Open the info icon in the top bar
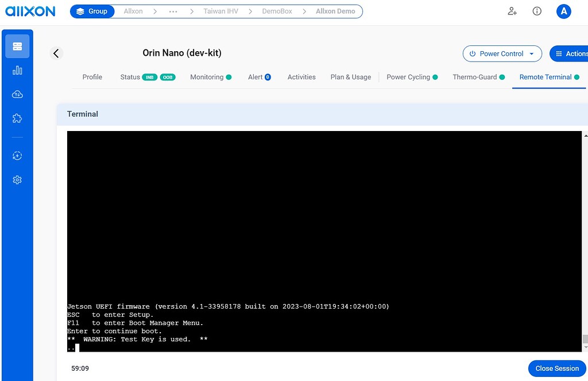The width and height of the screenshot is (588, 381). pos(536,11)
